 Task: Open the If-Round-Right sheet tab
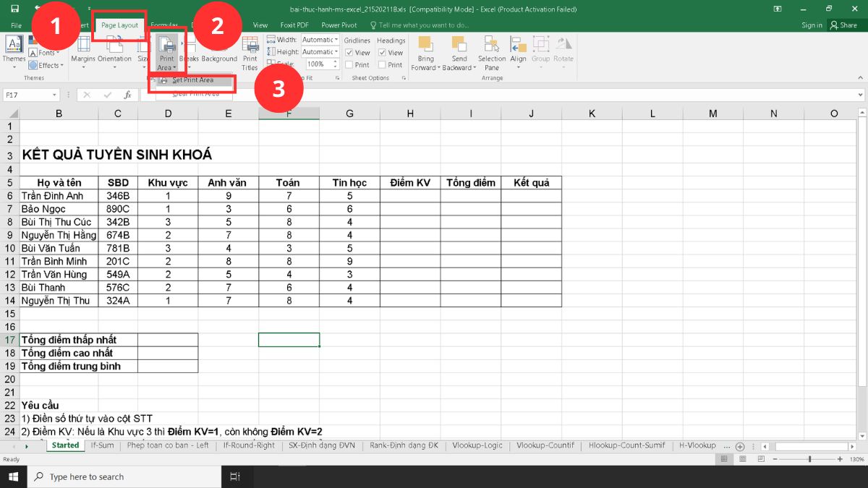(250, 445)
